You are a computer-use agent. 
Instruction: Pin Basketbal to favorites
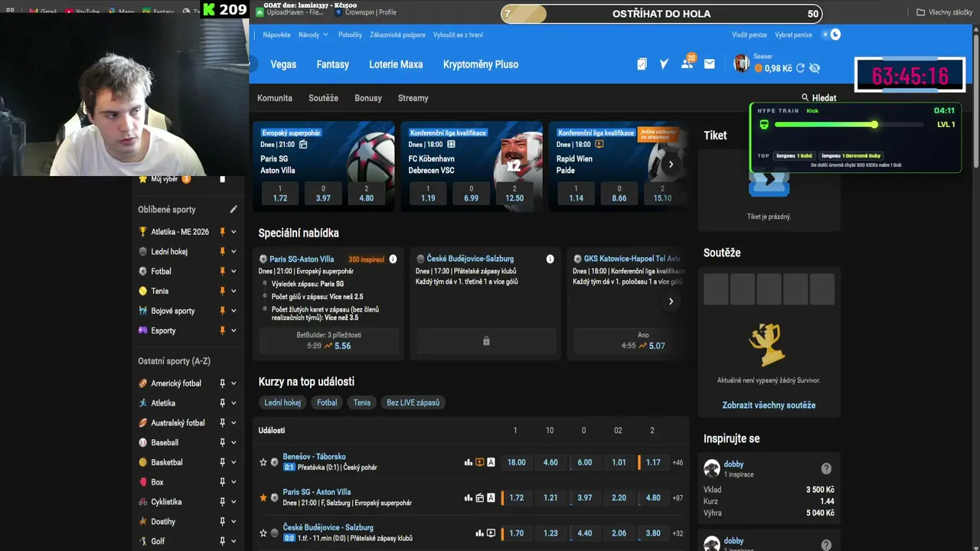click(223, 463)
